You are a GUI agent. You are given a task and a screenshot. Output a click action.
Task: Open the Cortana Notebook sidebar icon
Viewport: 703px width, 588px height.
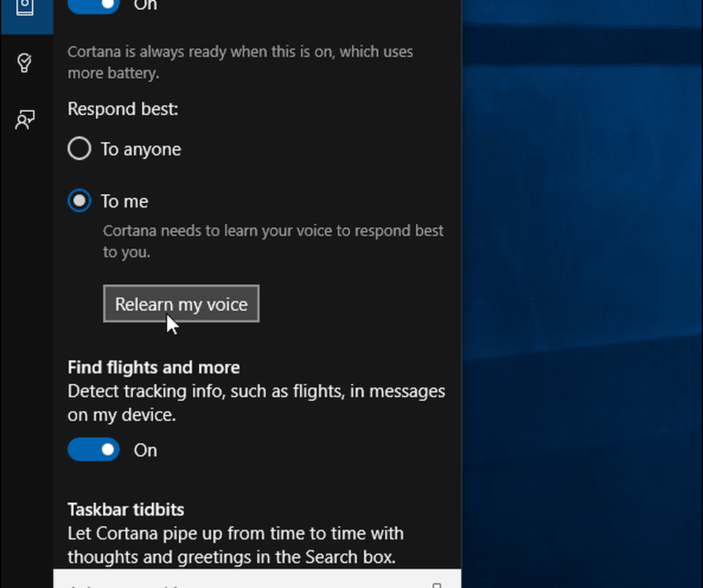click(x=25, y=8)
